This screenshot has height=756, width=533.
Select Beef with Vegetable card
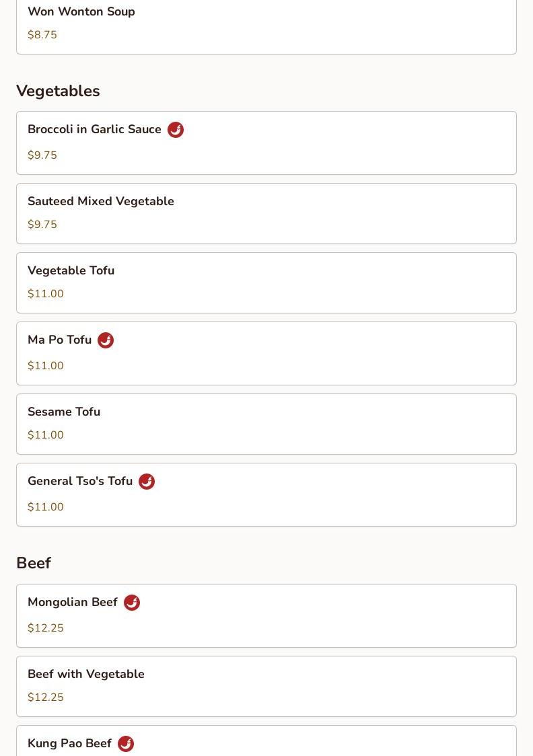(266, 686)
